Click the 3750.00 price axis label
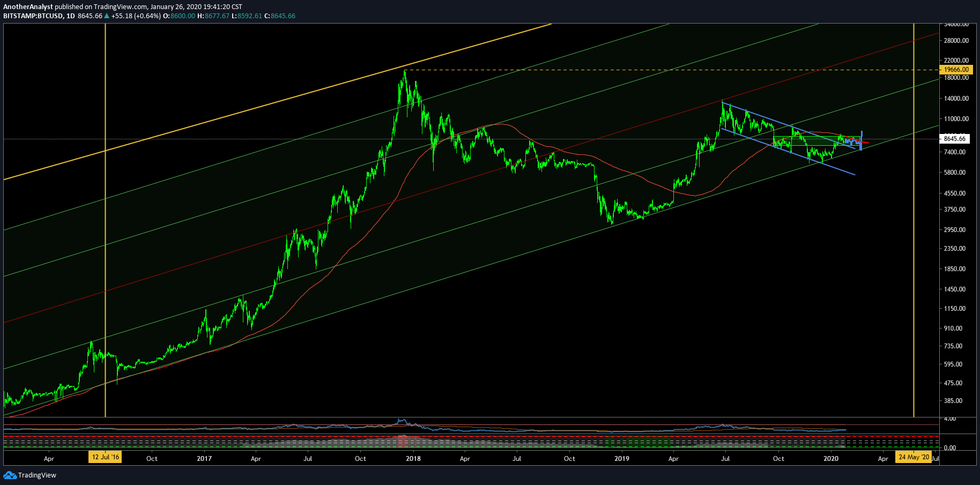The height and width of the screenshot is (485, 980). click(x=955, y=210)
